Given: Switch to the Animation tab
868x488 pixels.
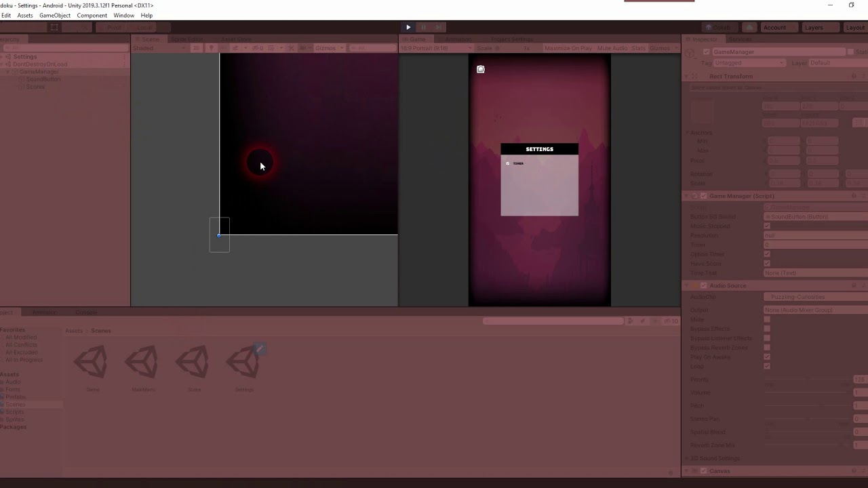Looking at the screenshot, I should (x=458, y=39).
